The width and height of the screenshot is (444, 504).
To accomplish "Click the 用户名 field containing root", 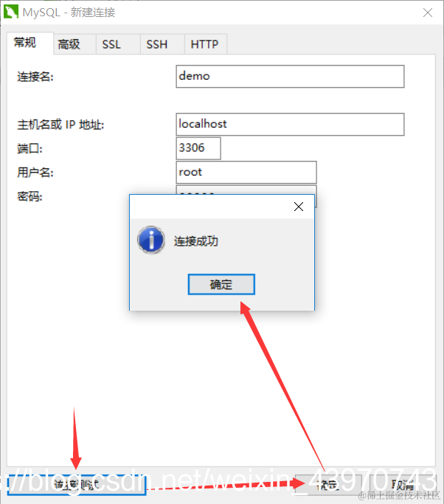I will tap(246, 172).
